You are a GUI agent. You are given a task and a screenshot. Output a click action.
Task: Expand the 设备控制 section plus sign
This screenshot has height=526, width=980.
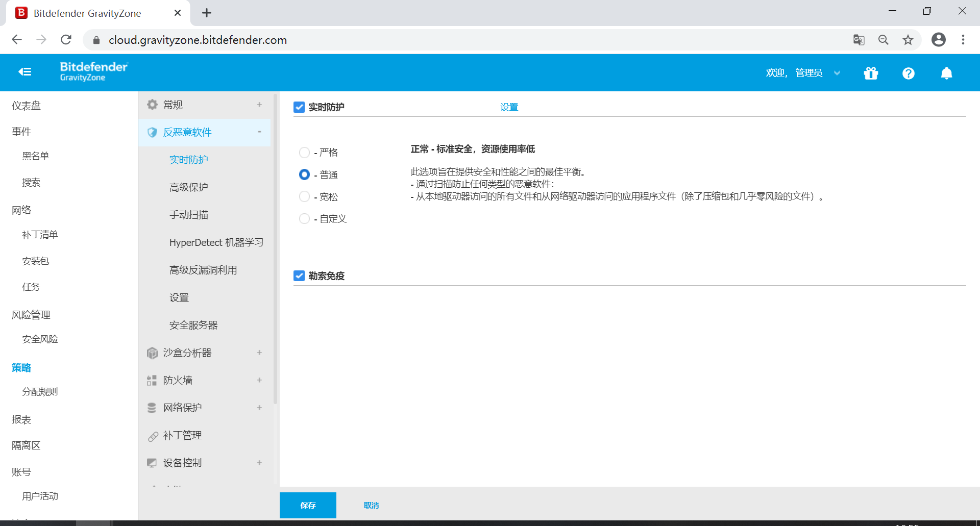(x=259, y=463)
